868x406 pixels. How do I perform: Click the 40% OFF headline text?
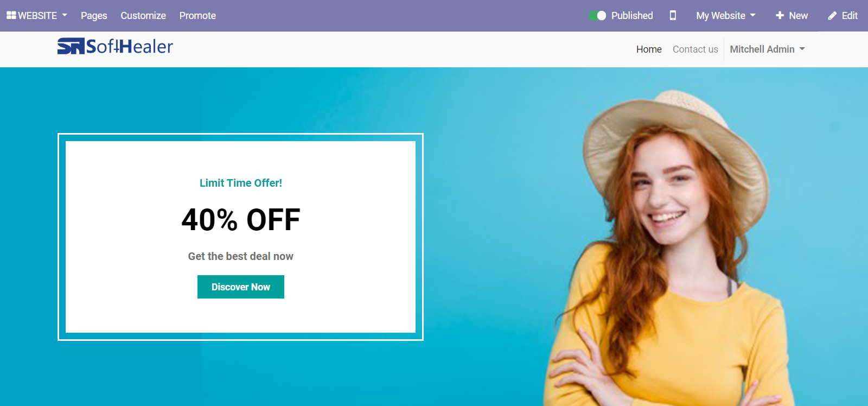(241, 220)
